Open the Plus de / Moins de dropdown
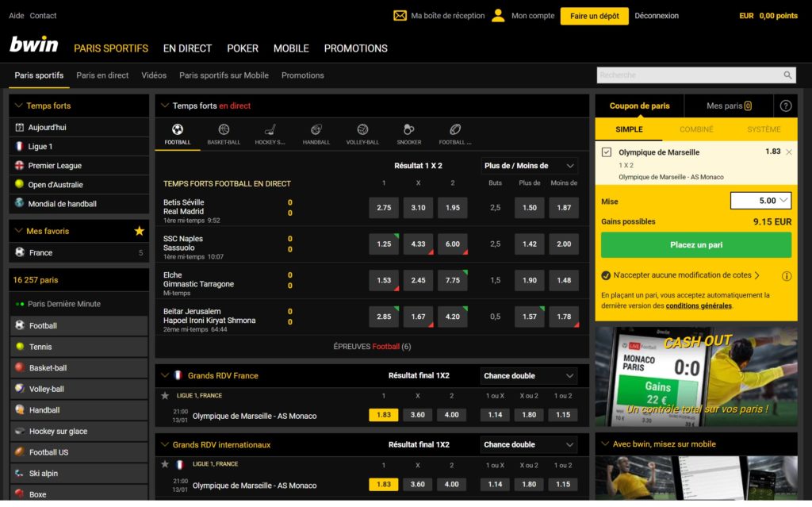Viewport: 812px width, 507px height. 529,166
